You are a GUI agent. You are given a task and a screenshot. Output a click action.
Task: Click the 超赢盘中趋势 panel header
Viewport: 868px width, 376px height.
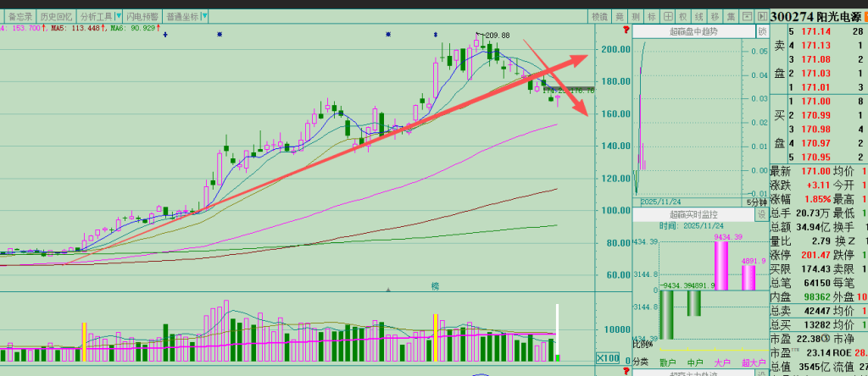[693, 31]
